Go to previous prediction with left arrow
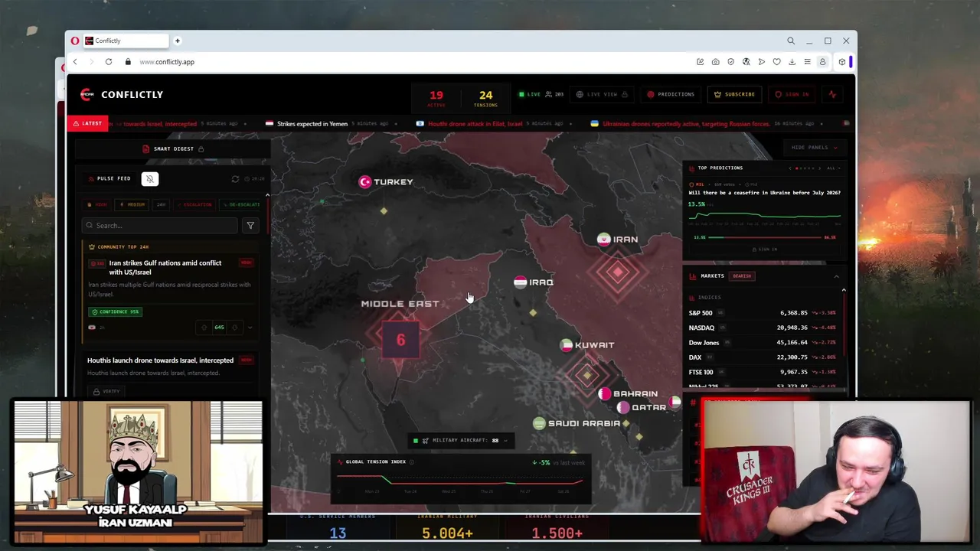 (x=790, y=168)
